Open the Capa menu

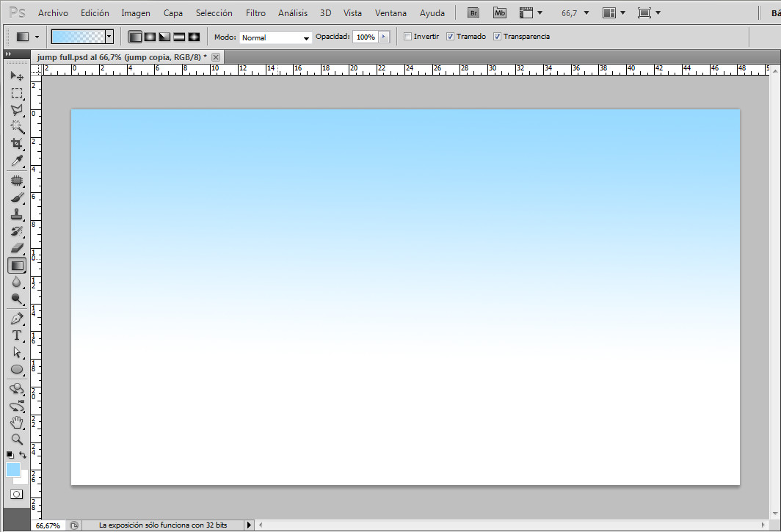pyautogui.click(x=173, y=12)
